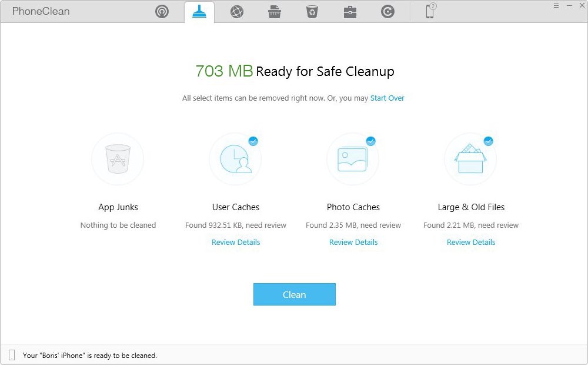Open the Internet Clean globe tab
This screenshot has height=365, width=588.
237,12
